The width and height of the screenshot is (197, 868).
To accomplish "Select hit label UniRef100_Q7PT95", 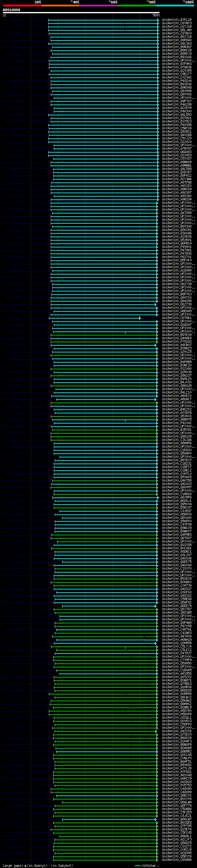I will pos(177,826).
